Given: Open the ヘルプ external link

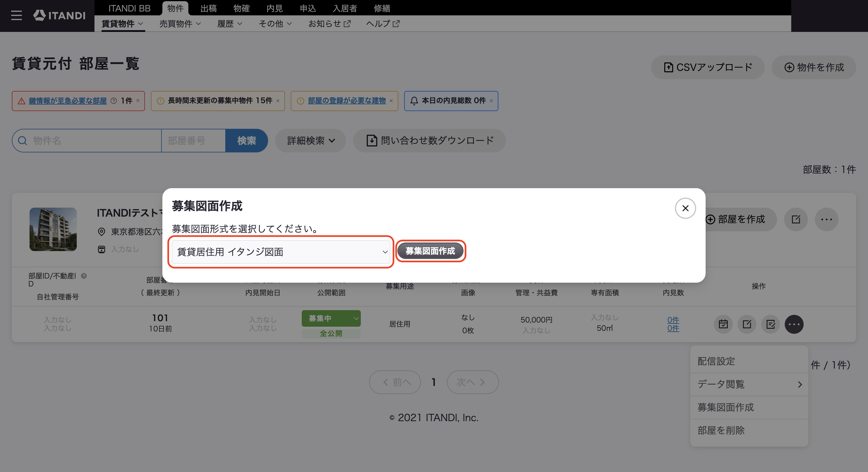Looking at the screenshot, I should coord(383,24).
